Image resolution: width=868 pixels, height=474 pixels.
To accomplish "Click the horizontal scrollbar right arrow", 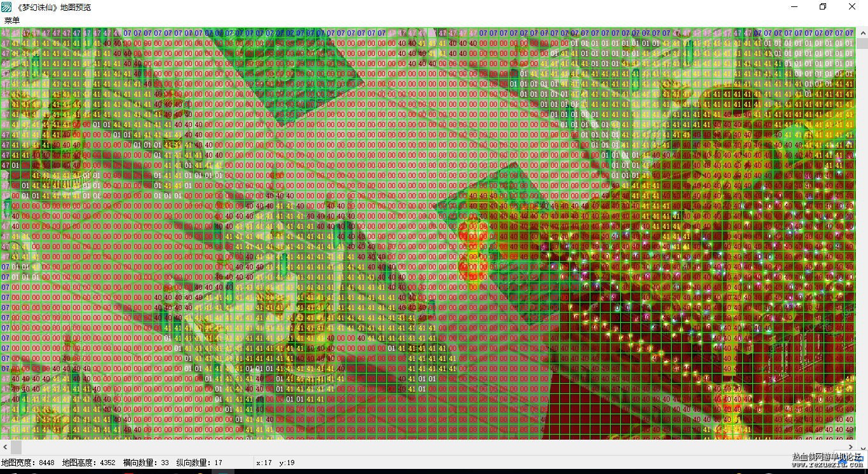I will click(x=851, y=447).
